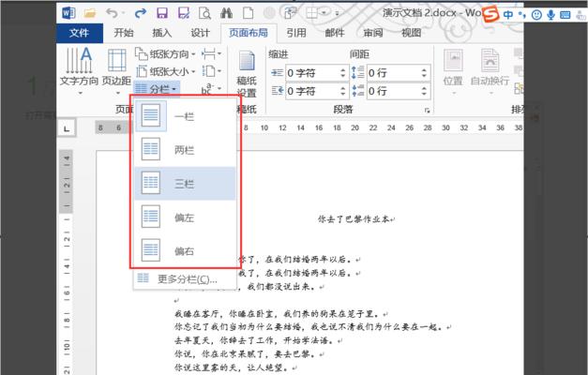Create a new blank document icon

[248, 13]
